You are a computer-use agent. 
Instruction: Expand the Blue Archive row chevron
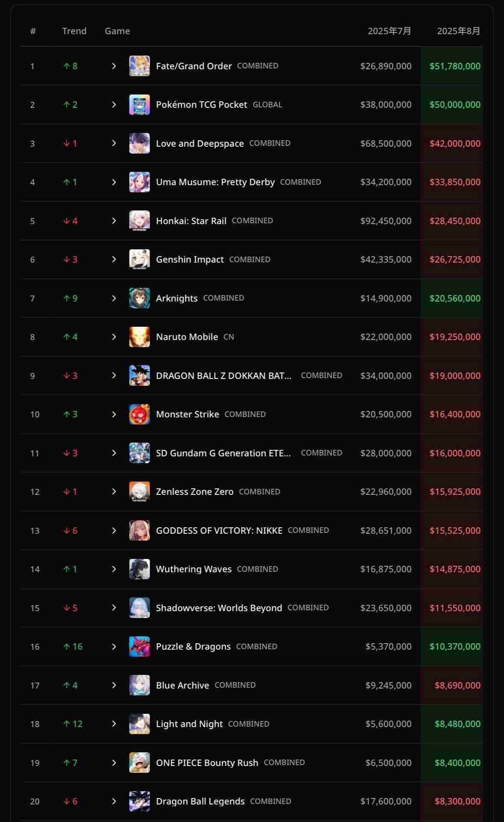click(114, 685)
